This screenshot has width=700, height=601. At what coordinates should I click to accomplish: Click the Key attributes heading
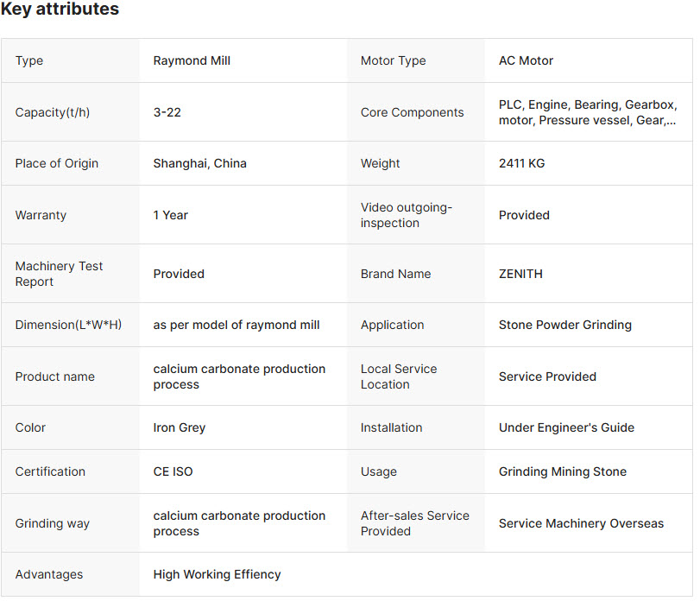coord(60,9)
